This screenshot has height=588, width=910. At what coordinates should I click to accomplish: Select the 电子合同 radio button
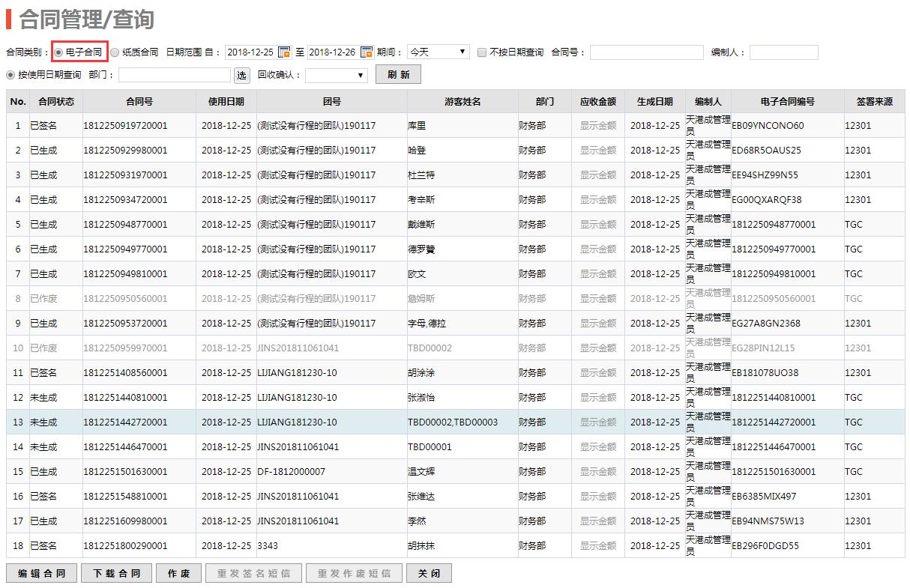pyautogui.click(x=58, y=52)
